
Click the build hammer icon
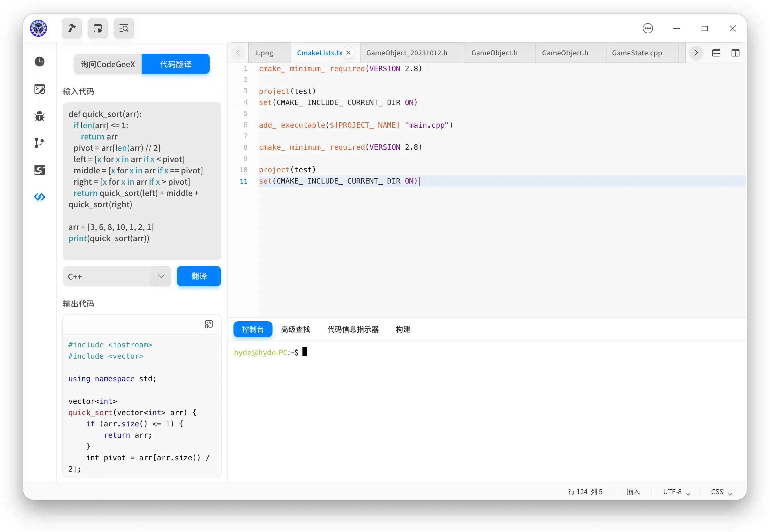coord(72,28)
